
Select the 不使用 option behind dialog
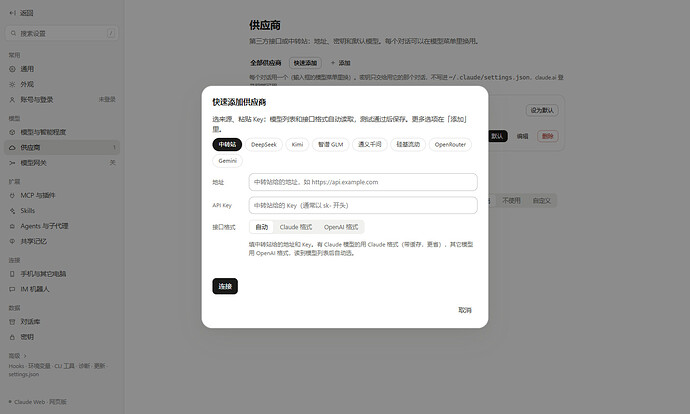click(x=511, y=201)
